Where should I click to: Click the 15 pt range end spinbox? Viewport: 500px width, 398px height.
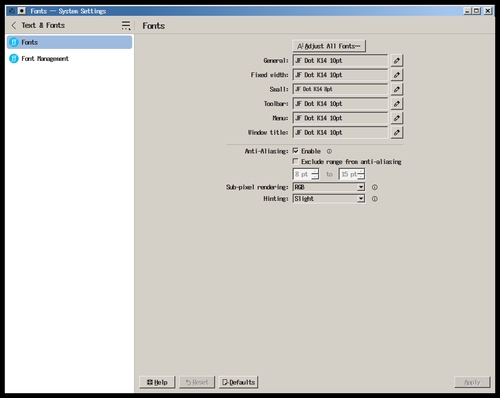[352, 174]
